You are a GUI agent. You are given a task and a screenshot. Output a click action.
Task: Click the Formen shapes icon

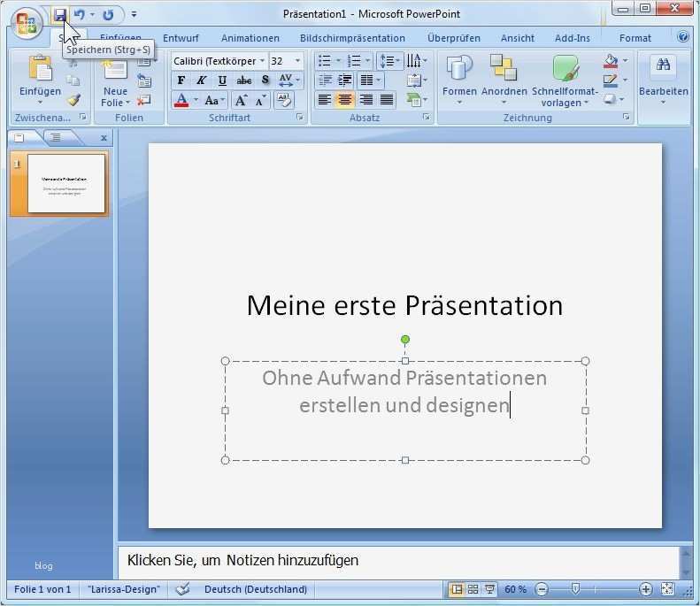click(x=459, y=69)
